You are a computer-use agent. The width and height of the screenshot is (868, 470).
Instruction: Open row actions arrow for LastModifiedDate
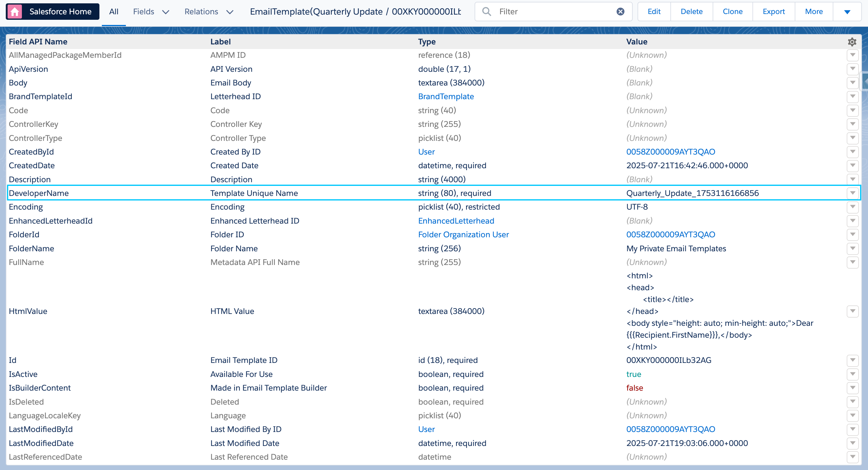click(852, 443)
